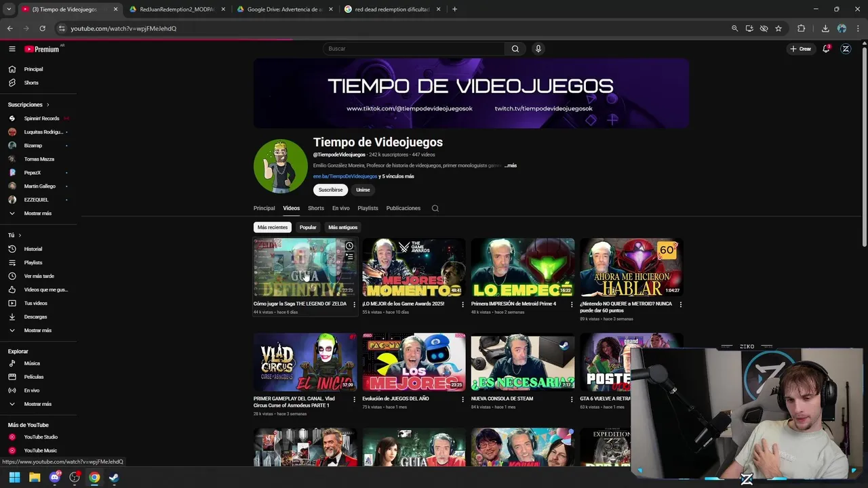The height and width of the screenshot is (488, 868).
Task: Open options for Zelda video
Action: click(354, 304)
